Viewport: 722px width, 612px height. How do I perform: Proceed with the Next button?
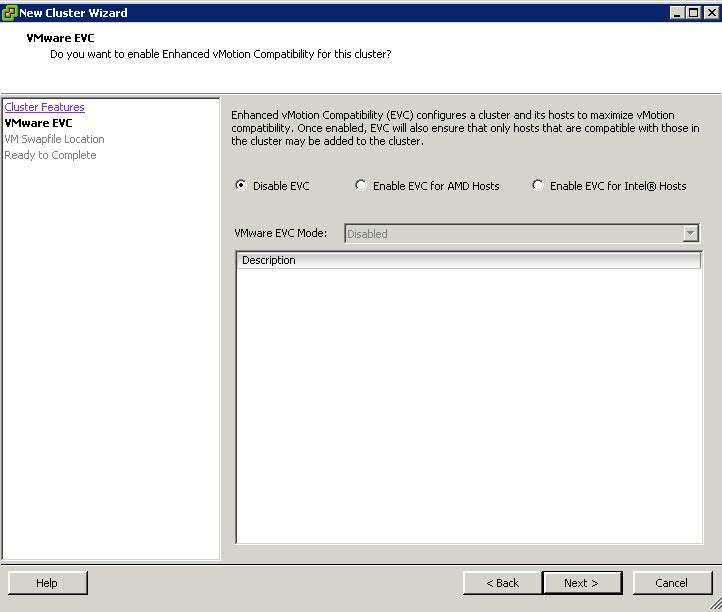pos(582,583)
